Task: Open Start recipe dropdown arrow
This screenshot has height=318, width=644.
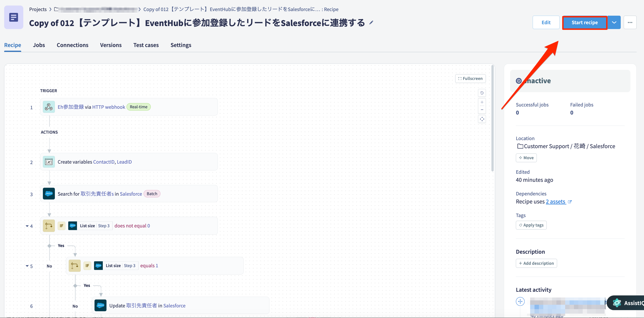Action: (614, 23)
